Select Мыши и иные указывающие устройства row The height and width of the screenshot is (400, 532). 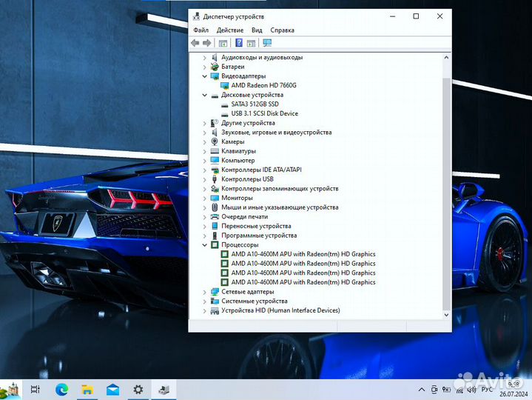tap(280, 207)
